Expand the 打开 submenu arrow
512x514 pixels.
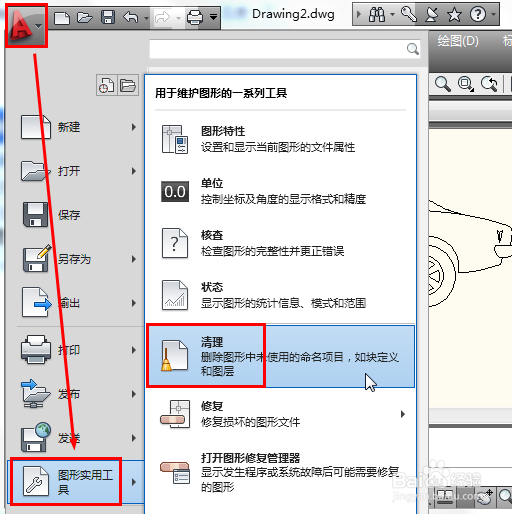[x=134, y=171]
